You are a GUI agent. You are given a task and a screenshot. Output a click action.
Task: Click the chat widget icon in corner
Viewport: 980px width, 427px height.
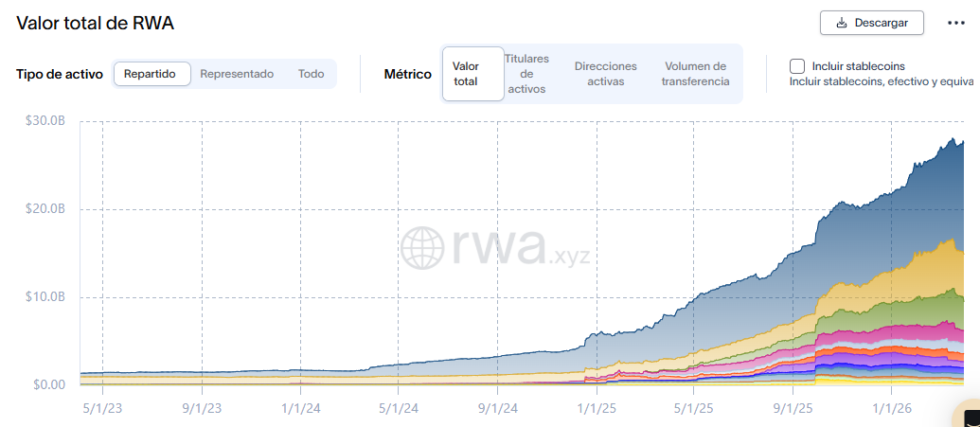(971, 418)
